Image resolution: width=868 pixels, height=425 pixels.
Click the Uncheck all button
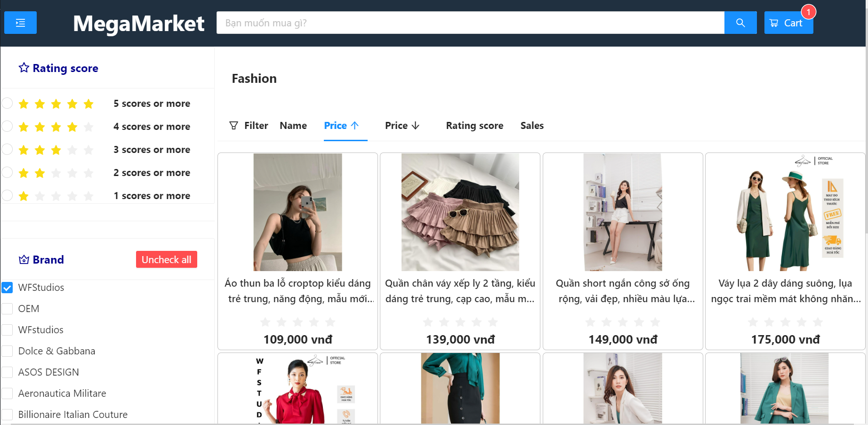[166, 259]
